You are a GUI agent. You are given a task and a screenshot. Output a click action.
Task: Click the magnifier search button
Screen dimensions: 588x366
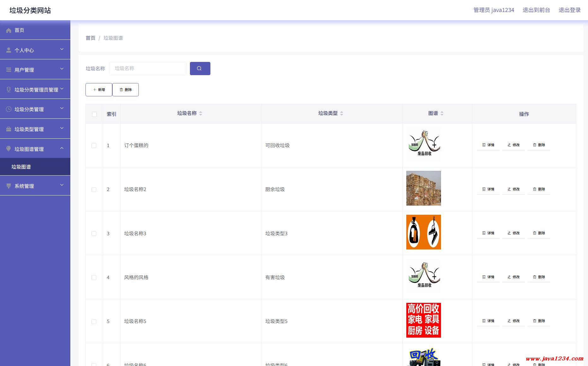(x=200, y=69)
